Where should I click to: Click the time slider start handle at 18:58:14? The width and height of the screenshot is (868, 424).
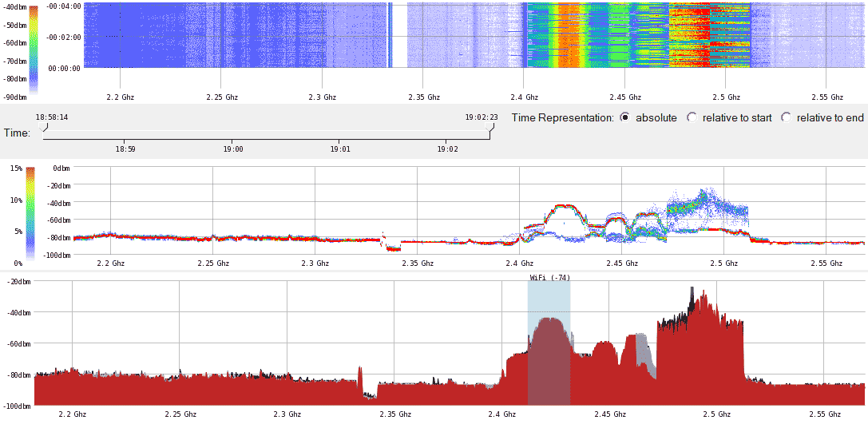point(44,126)
